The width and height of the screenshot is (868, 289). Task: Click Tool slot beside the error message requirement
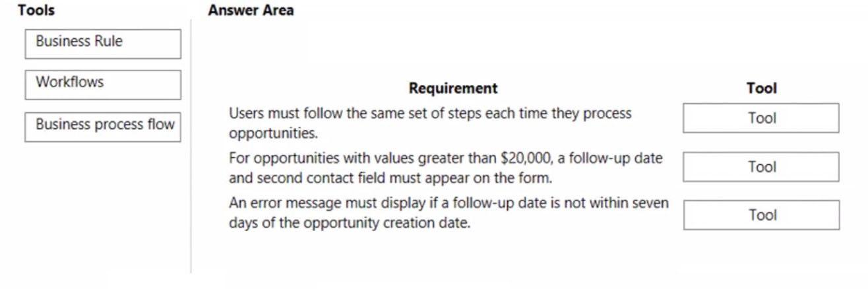pyautogui.click(x=761, y=215)
